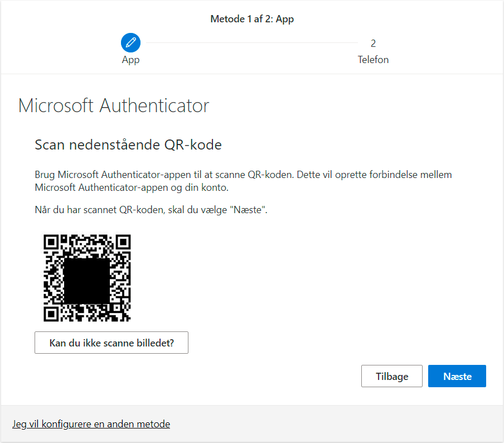Select step 2 Telefon in progress indicator

373,51
